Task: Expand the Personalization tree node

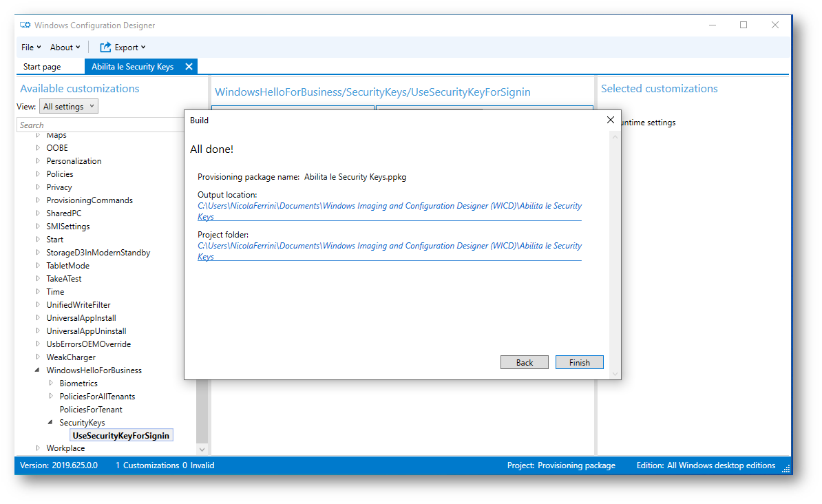Action: (x=38, y=161)
